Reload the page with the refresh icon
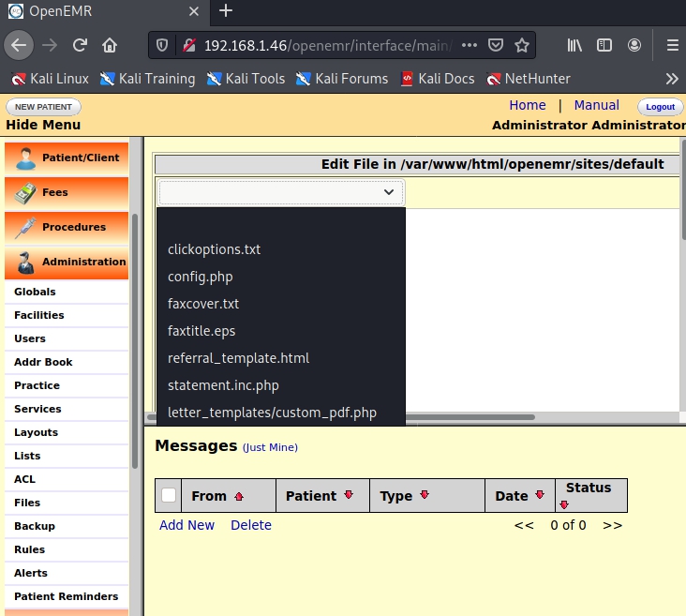The height and width of the screenshot is (616, 686). 80,45
